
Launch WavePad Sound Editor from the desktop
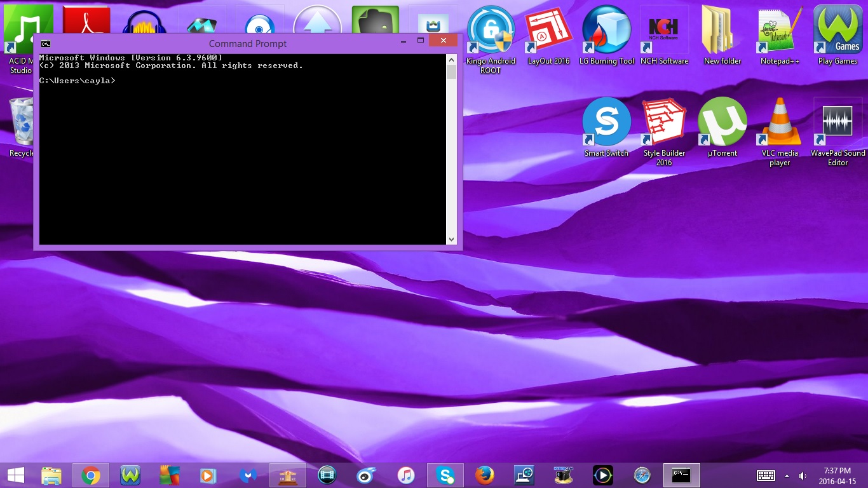(x=837, y=132)
